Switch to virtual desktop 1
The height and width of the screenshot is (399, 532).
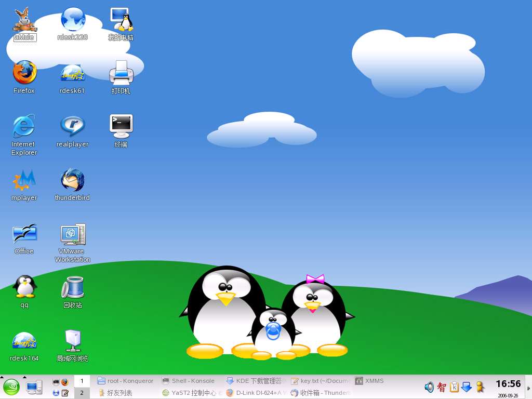82,381
